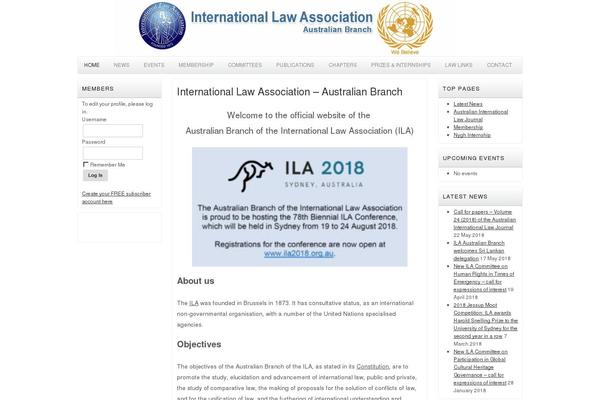
Task: Open Australian International Law Journal link
Action: pos(481,116)
